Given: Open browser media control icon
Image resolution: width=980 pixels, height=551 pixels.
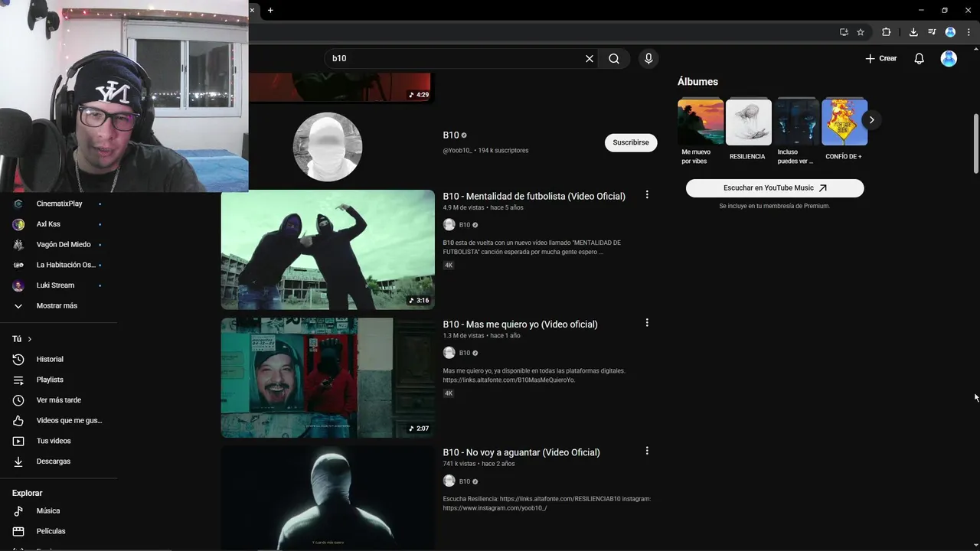Looking at the screenshot, I should (x=932, y=32).
